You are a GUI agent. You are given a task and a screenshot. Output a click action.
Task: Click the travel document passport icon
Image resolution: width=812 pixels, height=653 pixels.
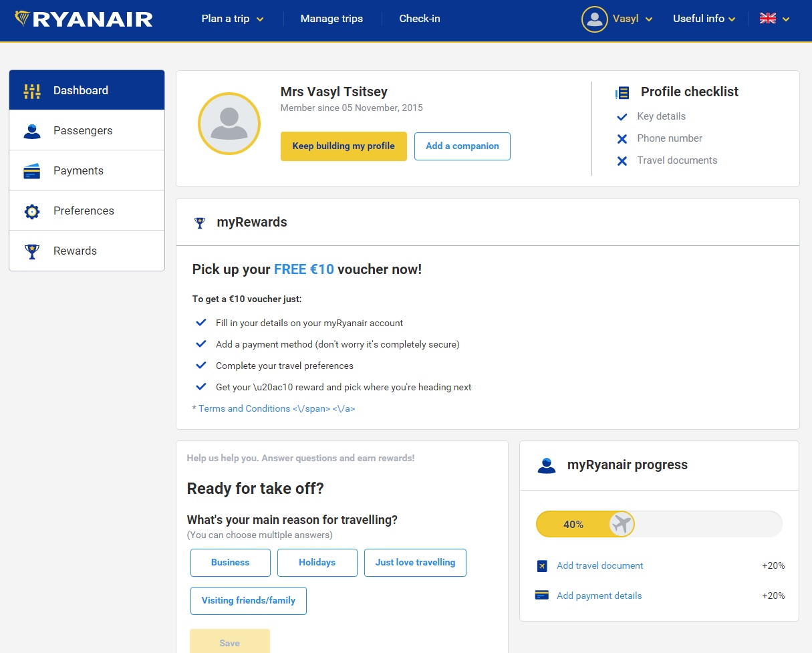point(542,566)
